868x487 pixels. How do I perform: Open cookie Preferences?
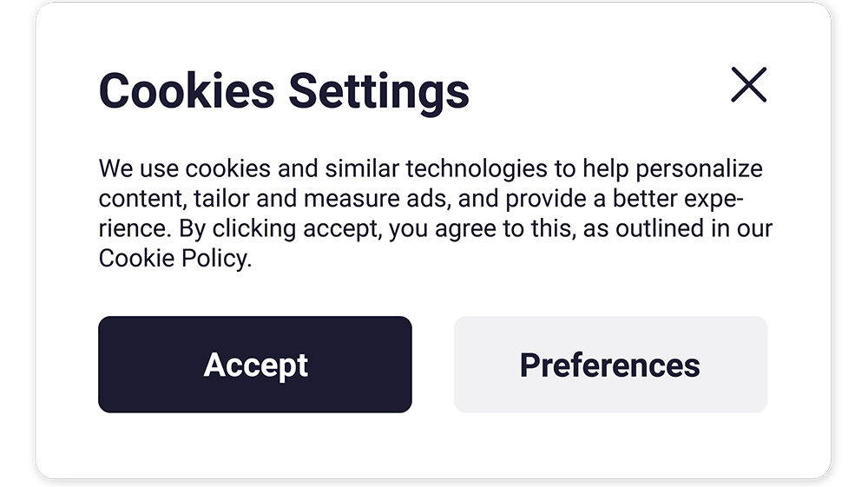[x=610, y=365]
